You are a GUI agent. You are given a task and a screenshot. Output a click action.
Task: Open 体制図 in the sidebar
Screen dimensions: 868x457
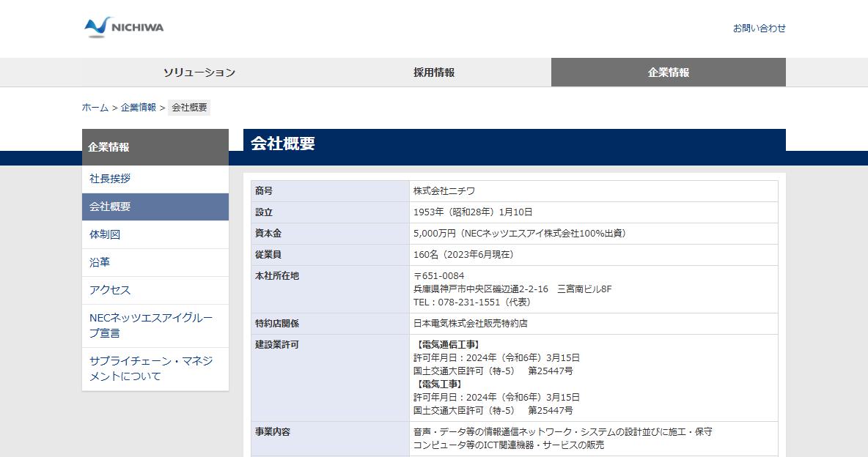click(155, 234)
